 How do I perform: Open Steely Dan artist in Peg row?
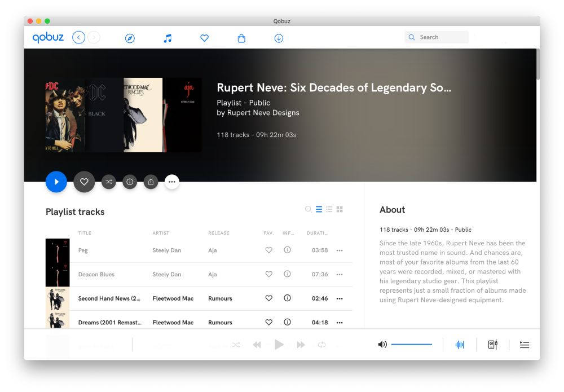[x=166, y=250]
